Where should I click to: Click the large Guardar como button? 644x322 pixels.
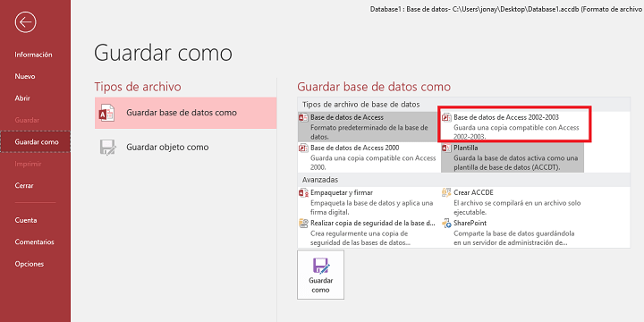(321, 275)
